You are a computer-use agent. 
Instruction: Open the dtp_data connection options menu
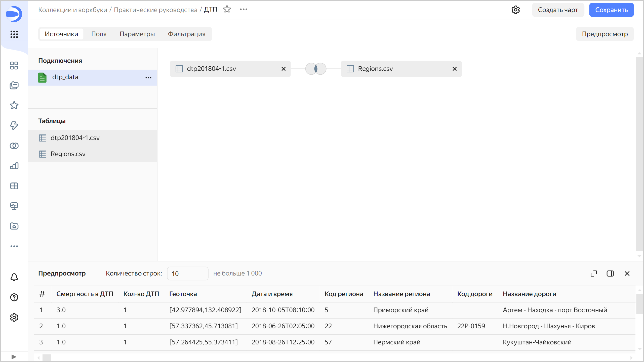tap(148, 77)
